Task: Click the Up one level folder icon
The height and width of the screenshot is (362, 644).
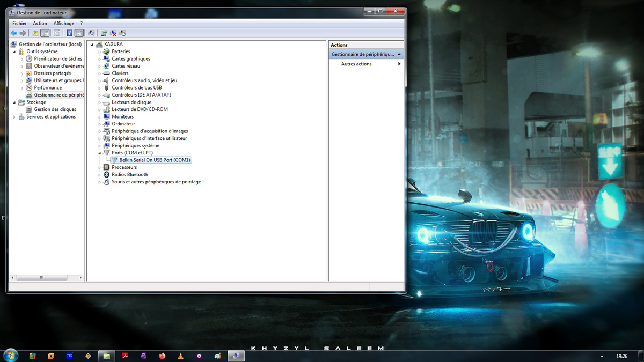Action: point(35,33)
